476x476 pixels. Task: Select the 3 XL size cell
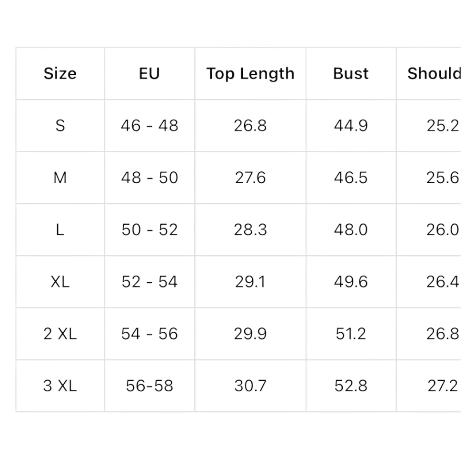point(60,386)
